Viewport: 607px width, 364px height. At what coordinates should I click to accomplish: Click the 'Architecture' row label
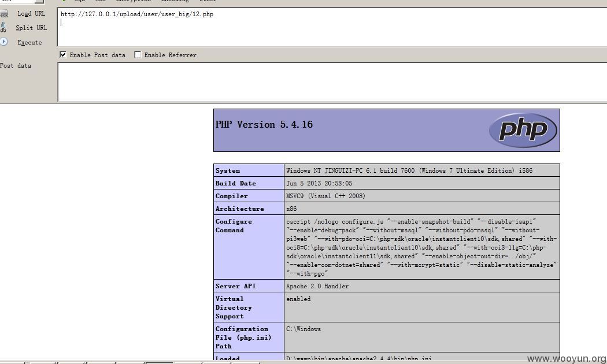click(240, 209)
